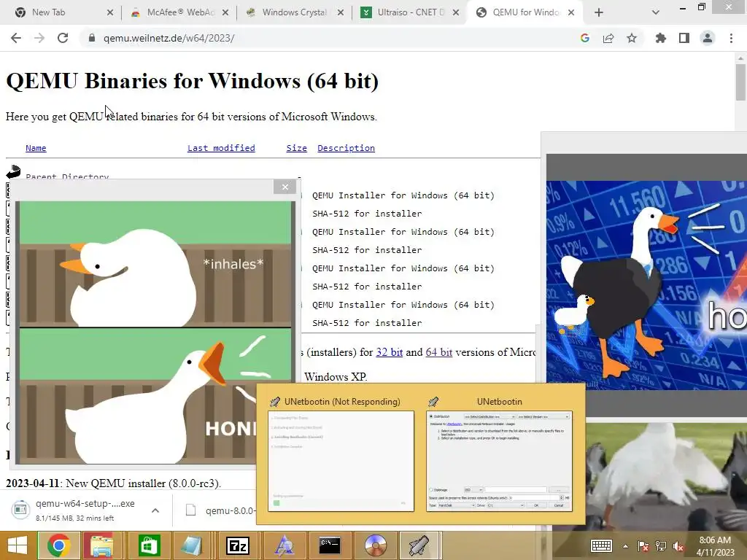Open the notepad-style taskbar app

point(192,545)
